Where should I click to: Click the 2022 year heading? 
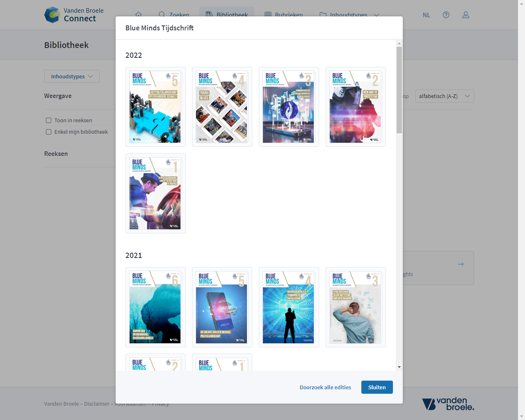tap(134, 55)
